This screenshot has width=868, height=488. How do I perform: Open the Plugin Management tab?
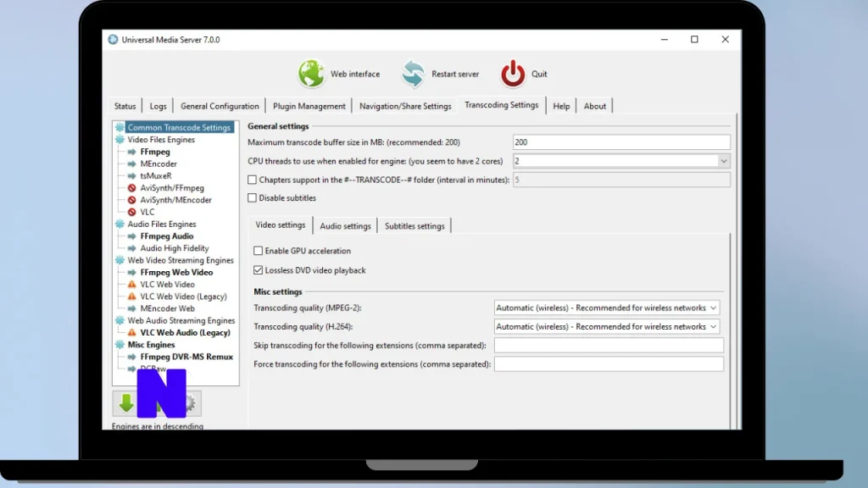point(309,106)
